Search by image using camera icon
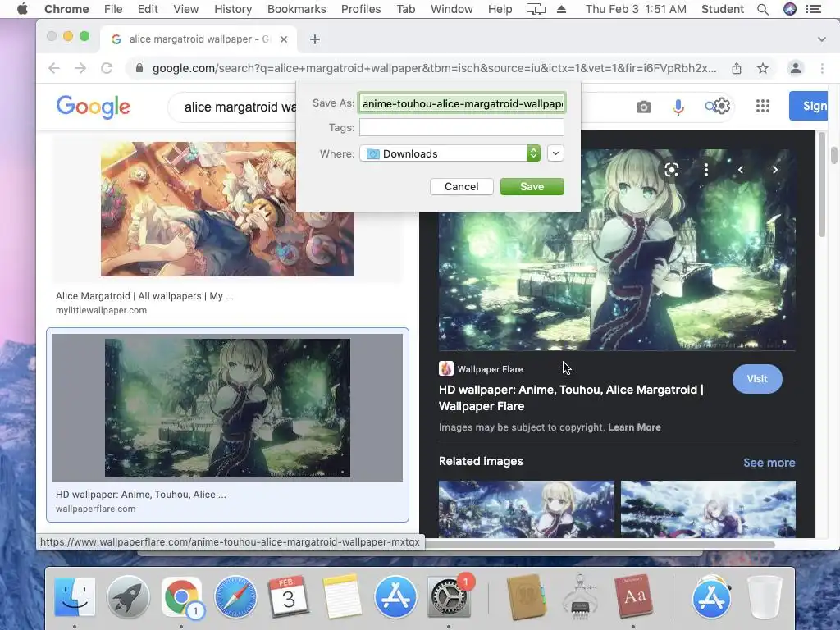This screenshot has width=840, height=630. point(644,107)
